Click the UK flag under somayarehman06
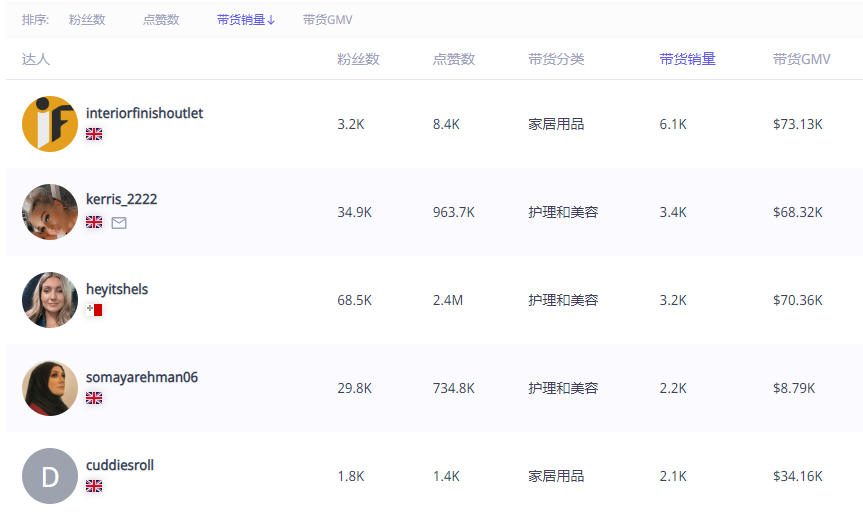 [94, 398]
